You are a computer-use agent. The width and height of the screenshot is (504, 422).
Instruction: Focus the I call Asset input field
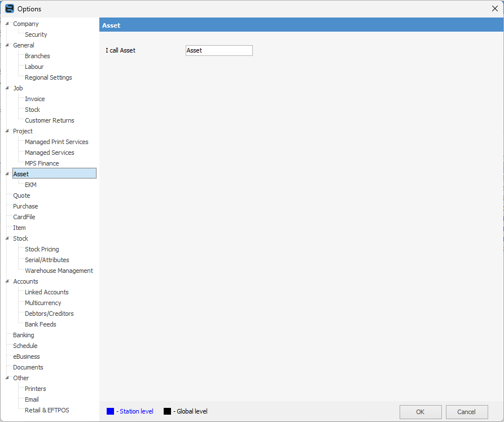(x=219, y=50)
